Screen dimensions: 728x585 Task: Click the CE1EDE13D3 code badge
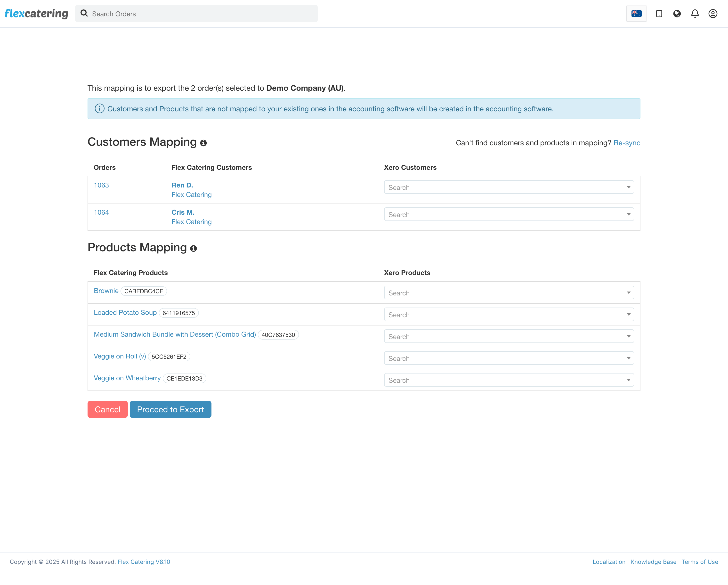(x=184, y=378)
